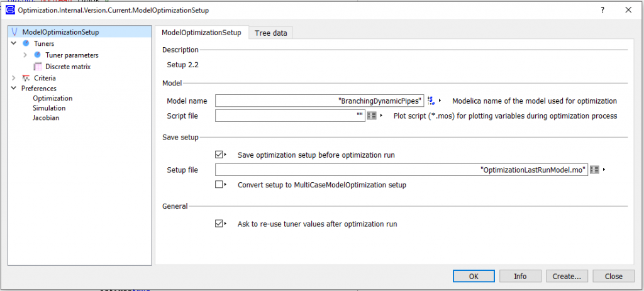Click the file browse icon beside Script file
Viewport: 644px width, 291px height.
click(x=372, y=116)
